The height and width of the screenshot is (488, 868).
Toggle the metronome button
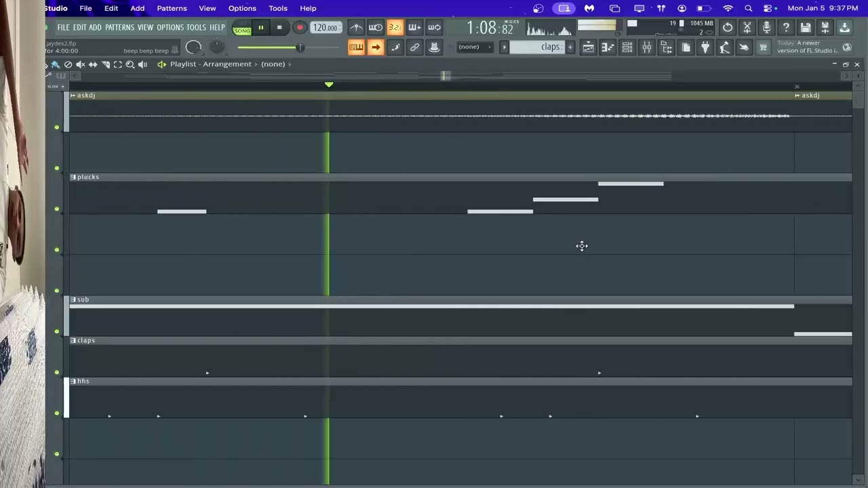pyautogui.click(x=356, y=27)
